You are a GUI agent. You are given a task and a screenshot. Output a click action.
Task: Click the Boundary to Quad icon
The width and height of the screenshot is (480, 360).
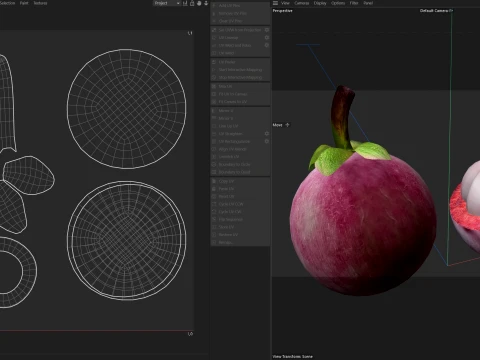coord(214,172)
